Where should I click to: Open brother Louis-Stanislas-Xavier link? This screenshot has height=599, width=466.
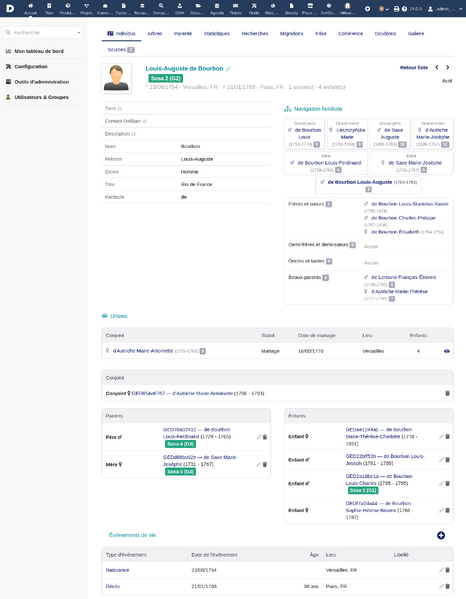[409, 204]
